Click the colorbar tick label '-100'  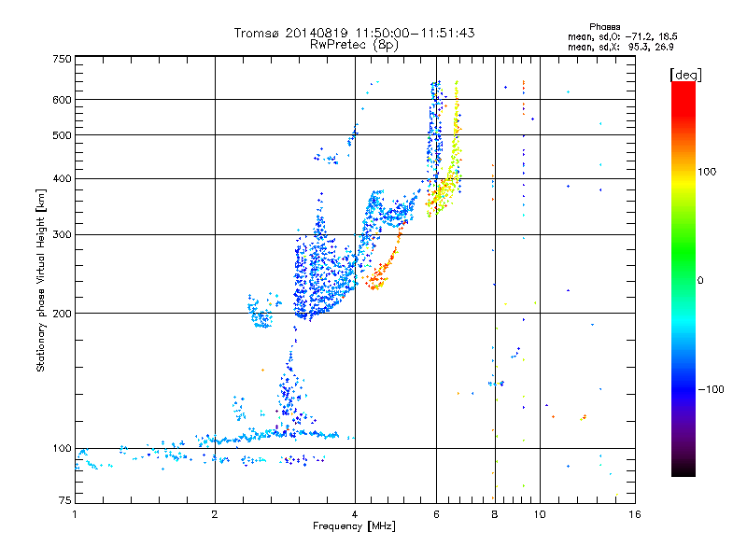(x=711, y=389)
